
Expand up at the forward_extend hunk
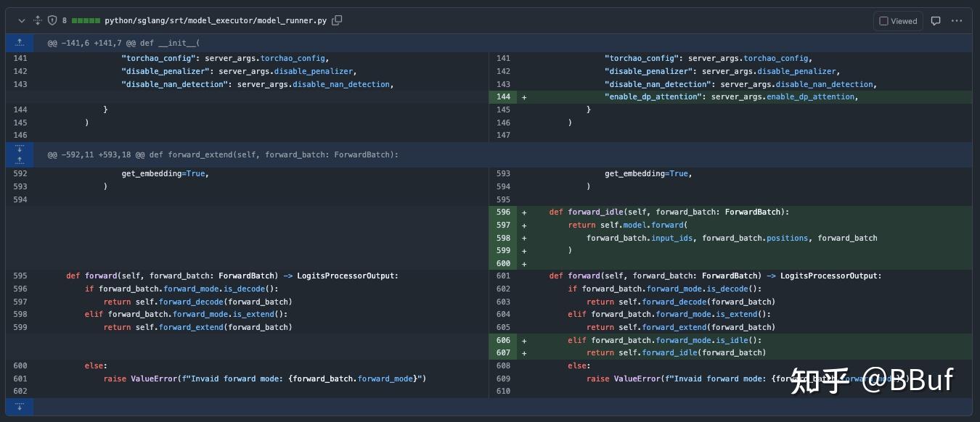[20, 160]
